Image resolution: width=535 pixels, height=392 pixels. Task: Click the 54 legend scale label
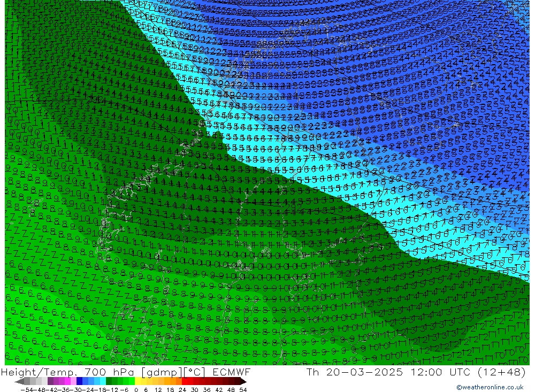pos(243,390)
